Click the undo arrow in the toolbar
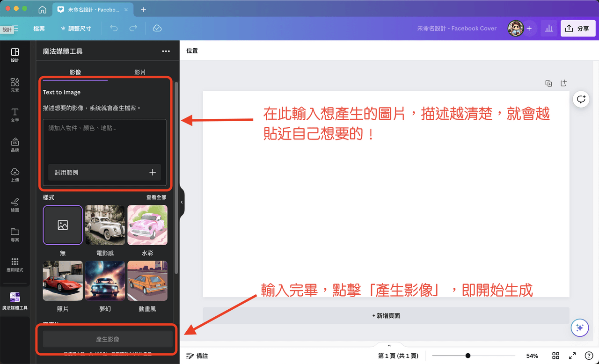This screenshot has height=364, width=599. click(x=113, y=28)
